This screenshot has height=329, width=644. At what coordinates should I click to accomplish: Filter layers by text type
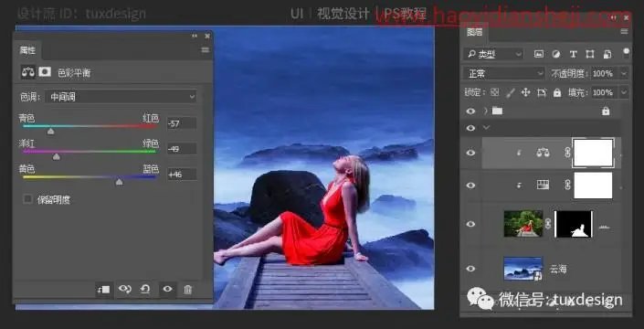573,54
